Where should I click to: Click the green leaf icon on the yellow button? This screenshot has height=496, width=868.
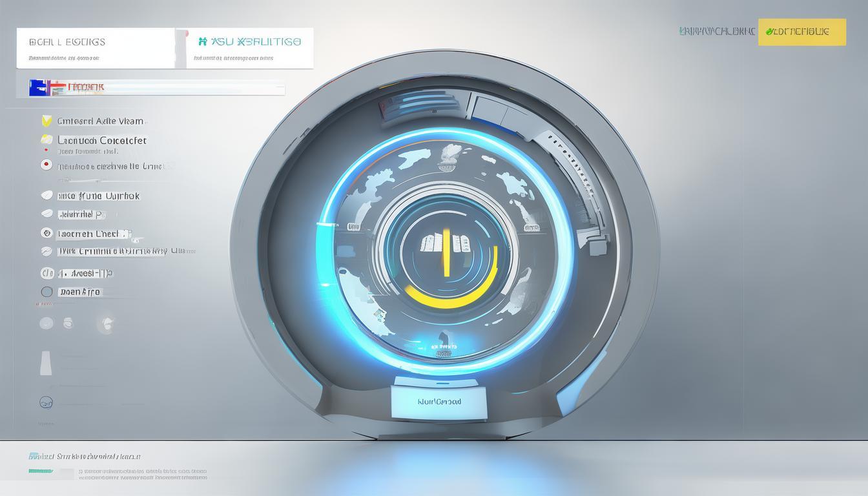(769, 31)
